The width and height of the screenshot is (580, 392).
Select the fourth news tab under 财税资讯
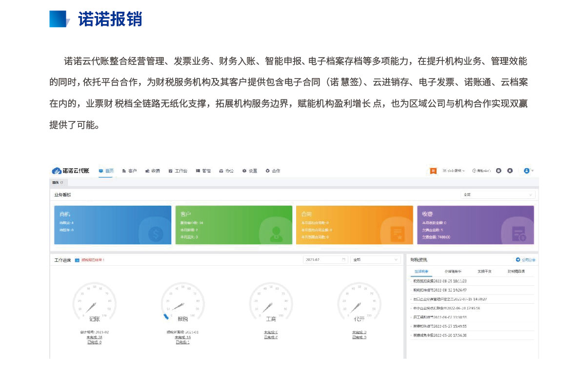pos(517,272)
